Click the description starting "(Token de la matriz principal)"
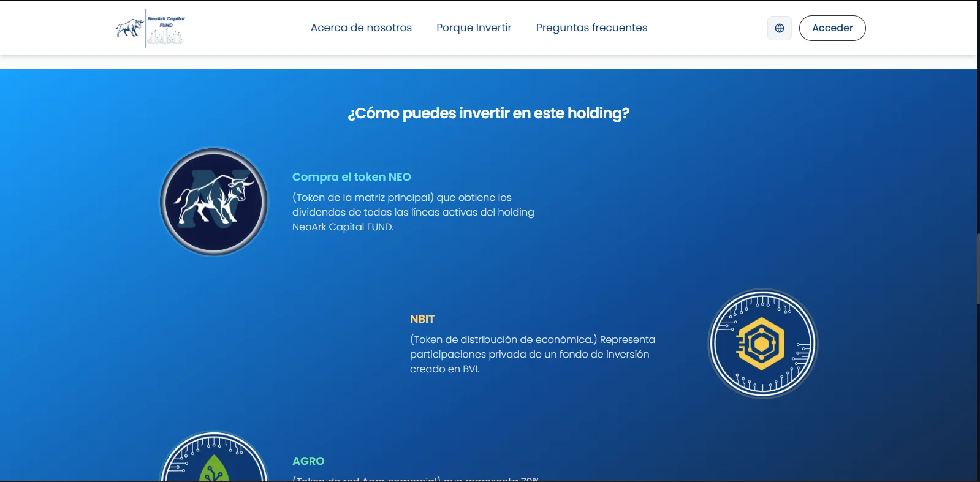 pos(413,212)
